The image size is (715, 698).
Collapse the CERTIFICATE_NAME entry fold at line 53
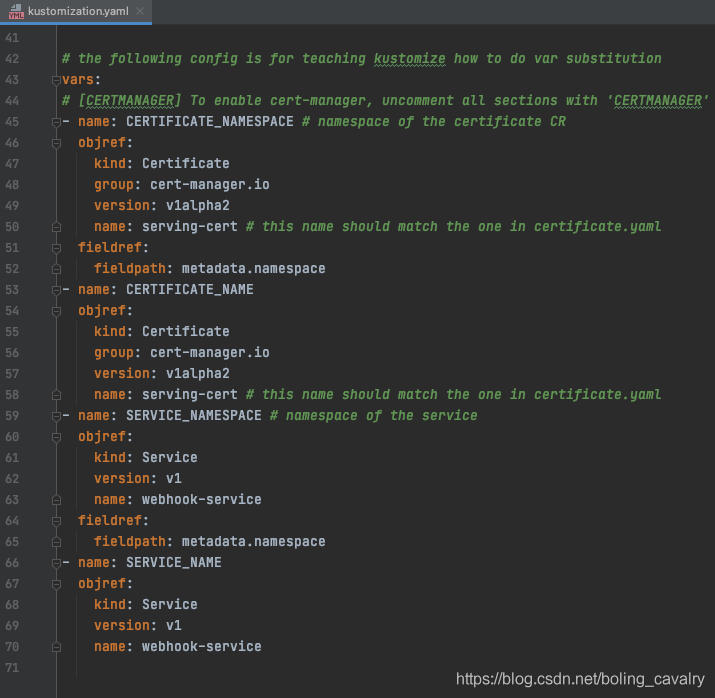coord(56,290)
